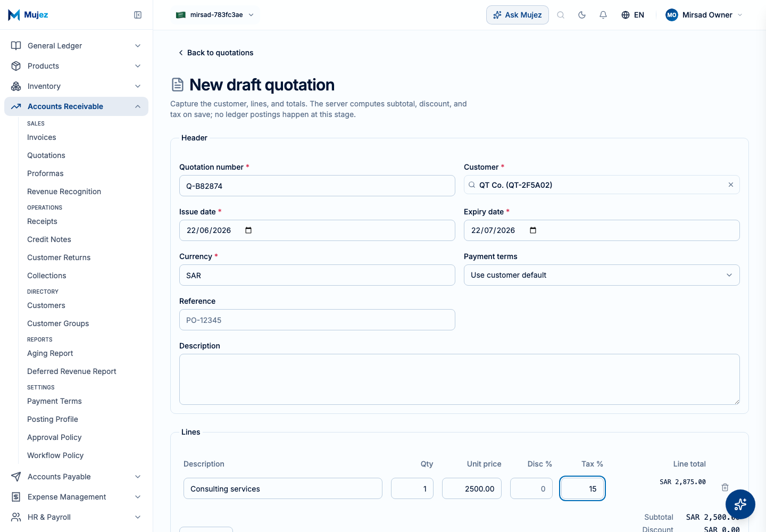766x532 pixels.
Task: Open Collections page
Action: 47,276
